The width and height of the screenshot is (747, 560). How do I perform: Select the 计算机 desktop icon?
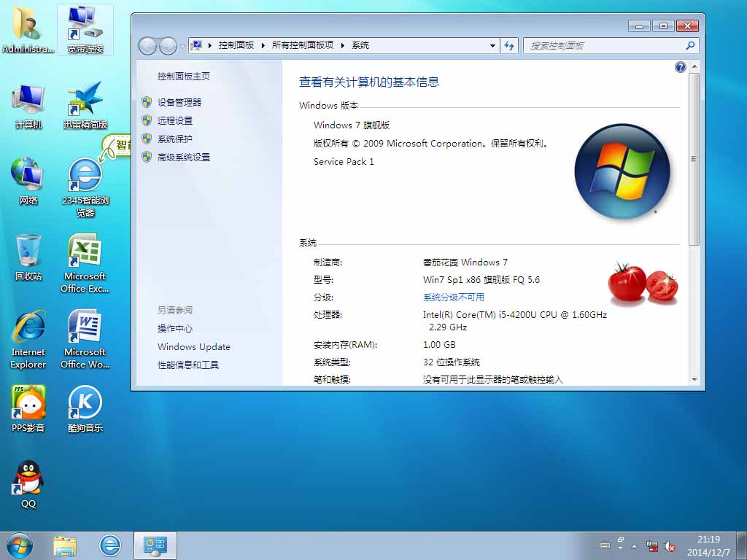28,106
